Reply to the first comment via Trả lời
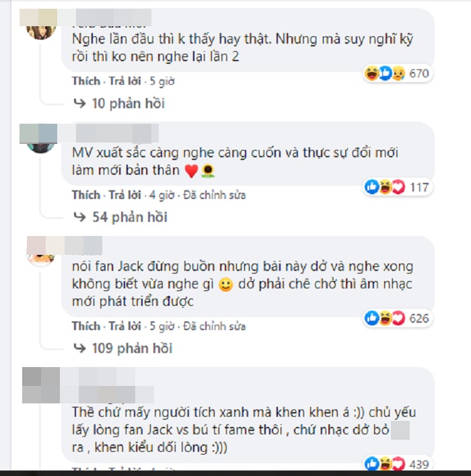471x476 pixels. coord(125,81)
